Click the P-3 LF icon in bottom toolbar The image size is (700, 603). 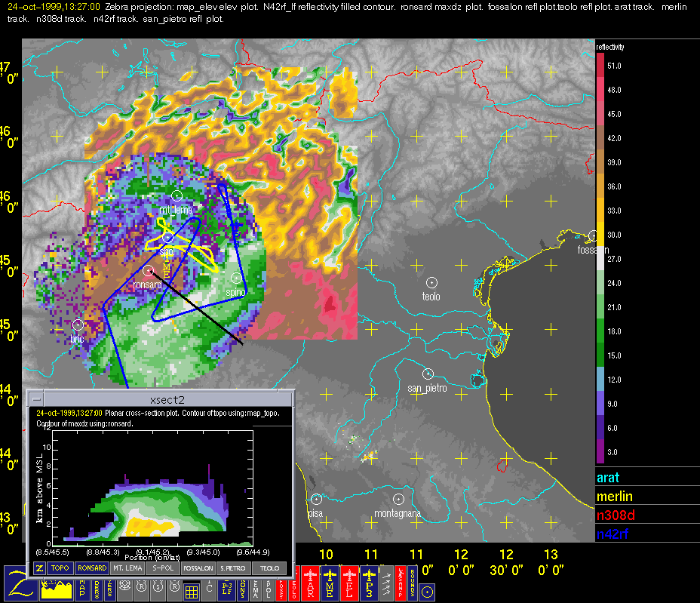point(227,589)
